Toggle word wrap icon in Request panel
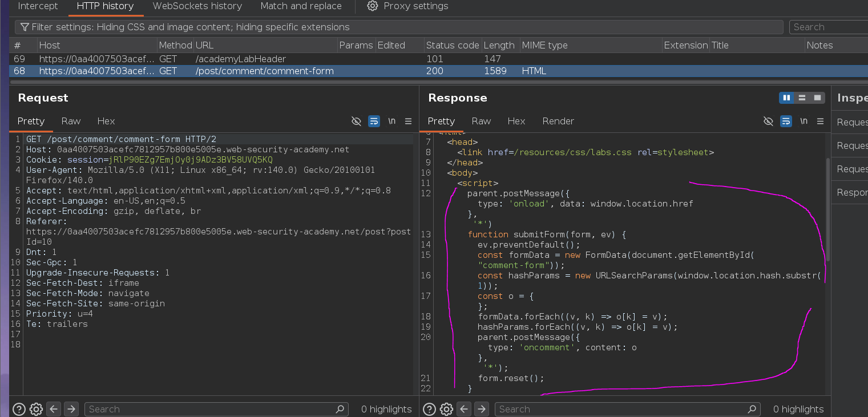 [x=374, y=121]
